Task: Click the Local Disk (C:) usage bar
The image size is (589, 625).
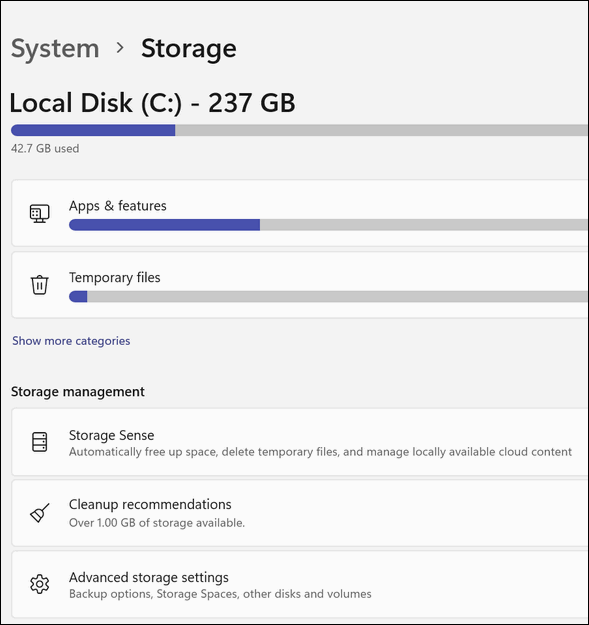Action: coord(300,130)
